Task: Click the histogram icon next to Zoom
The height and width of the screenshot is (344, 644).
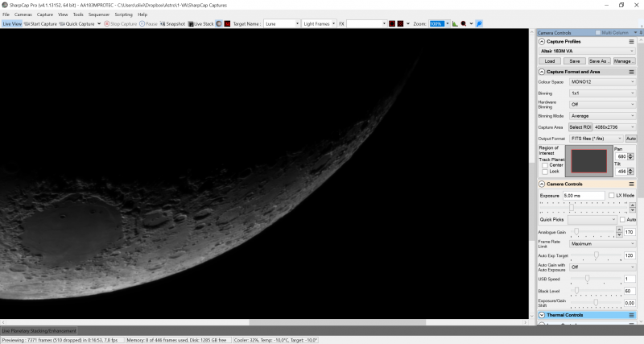Action: point(454,24)
